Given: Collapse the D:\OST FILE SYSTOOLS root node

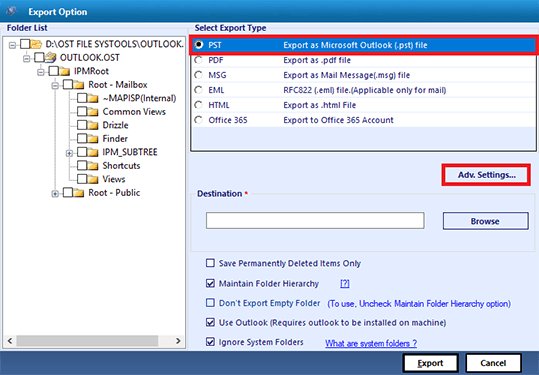Looking at the screenshot, I should (12, 45).
